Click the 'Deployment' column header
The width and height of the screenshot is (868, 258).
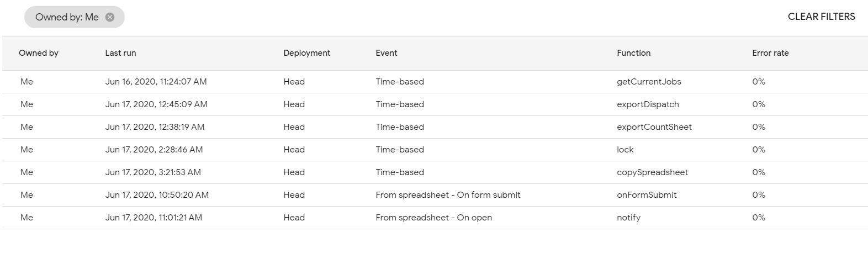pyautogui.click(x=306, y=53)
